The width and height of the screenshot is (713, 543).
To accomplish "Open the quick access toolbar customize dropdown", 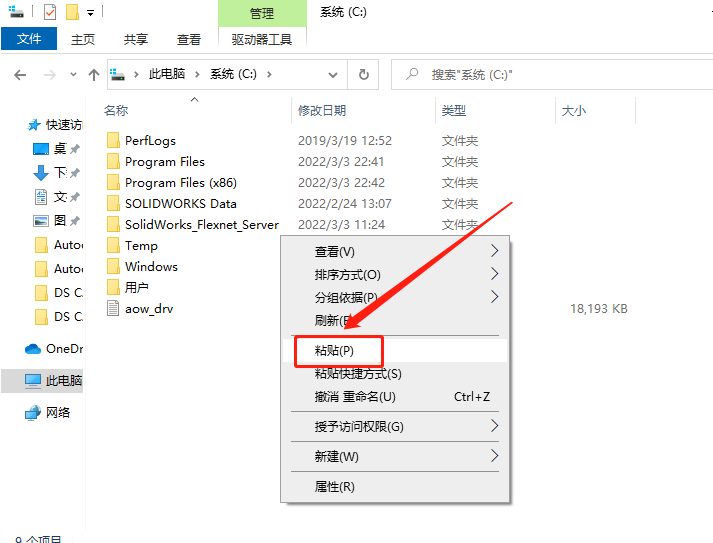I will tap(90, 13).
